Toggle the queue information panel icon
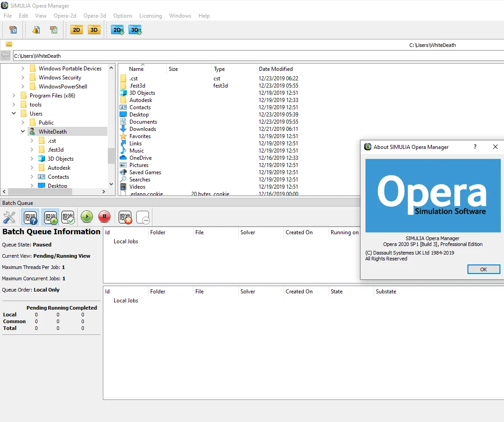504x422 pixels. tap(31, 217)
